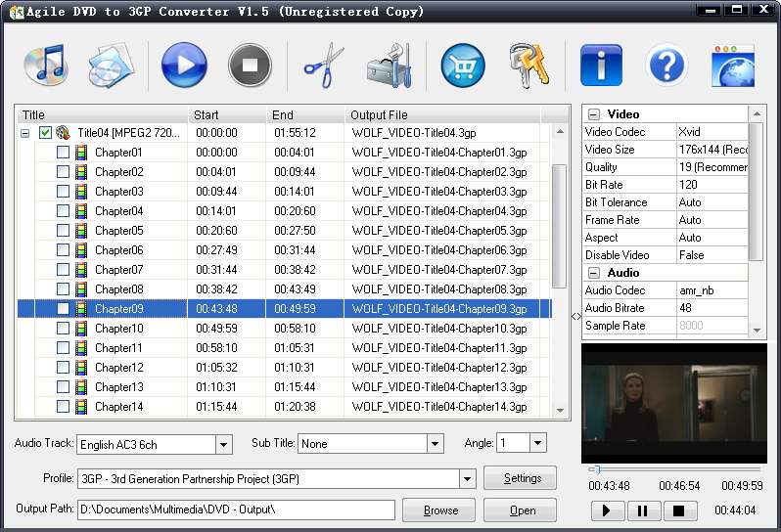Click the Bit Rate value 120
The width and height of the screenshot is (781, 532).
(x=712, y=185)
